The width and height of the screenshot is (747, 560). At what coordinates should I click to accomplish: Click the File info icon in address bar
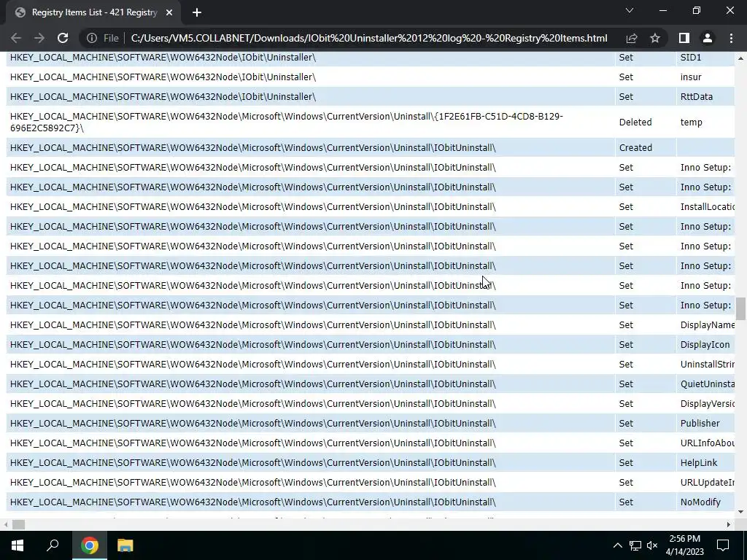click(92, 38)
